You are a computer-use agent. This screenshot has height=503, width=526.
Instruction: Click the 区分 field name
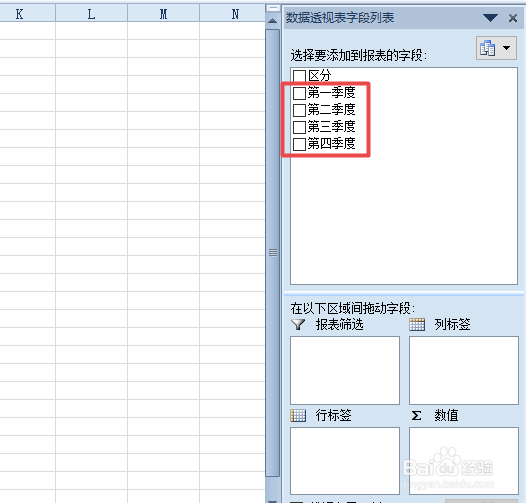coord(320,76)
